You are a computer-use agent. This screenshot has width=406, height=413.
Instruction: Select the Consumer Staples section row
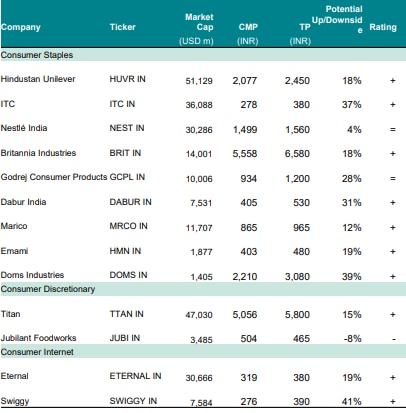[x=203, y=55]
